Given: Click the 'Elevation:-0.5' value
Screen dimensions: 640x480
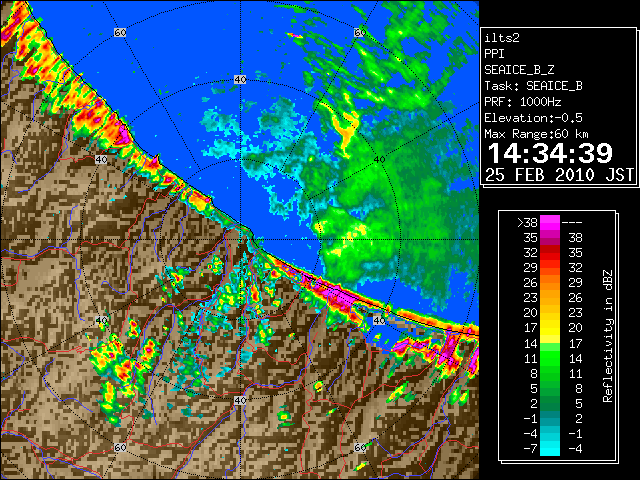Looking at the screenshot, I should (x=533, y=118).
